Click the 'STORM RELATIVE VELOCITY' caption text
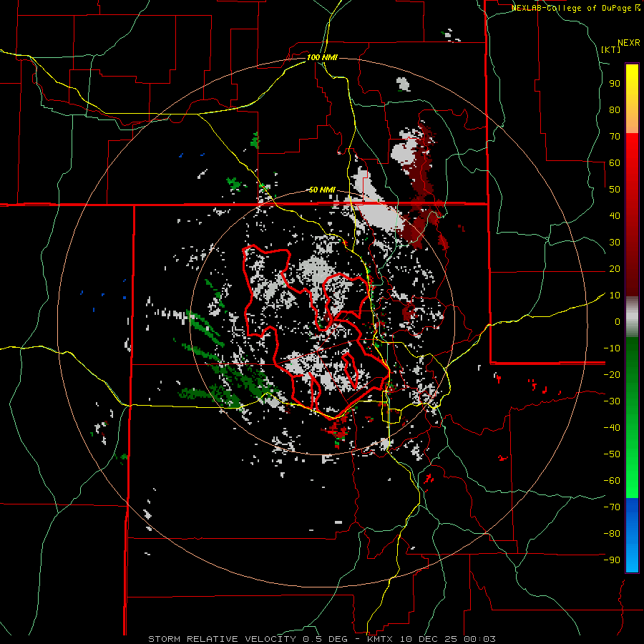The width and height of the screenshot is (644, 644). pyautogui.click(x=222, y=639)
